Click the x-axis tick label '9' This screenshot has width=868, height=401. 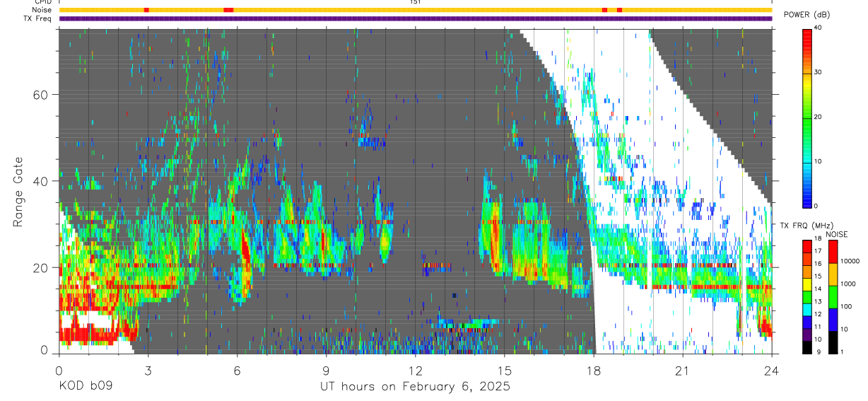326,371
